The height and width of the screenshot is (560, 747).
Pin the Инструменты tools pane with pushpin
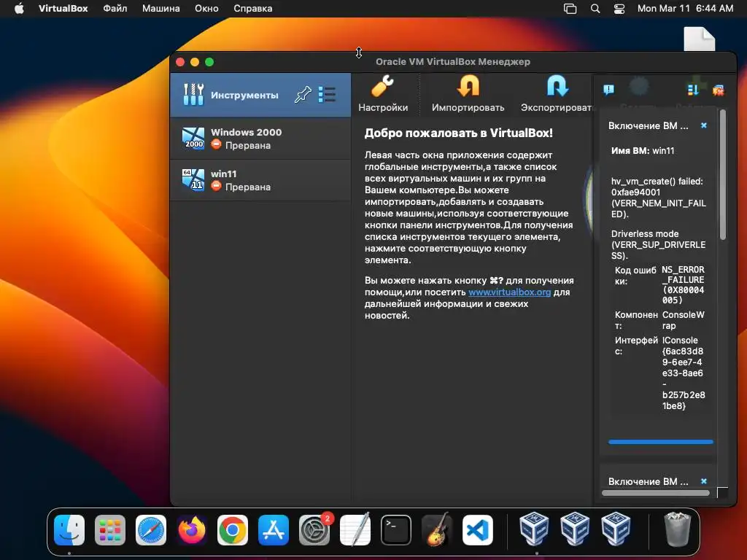coord(303,94)
